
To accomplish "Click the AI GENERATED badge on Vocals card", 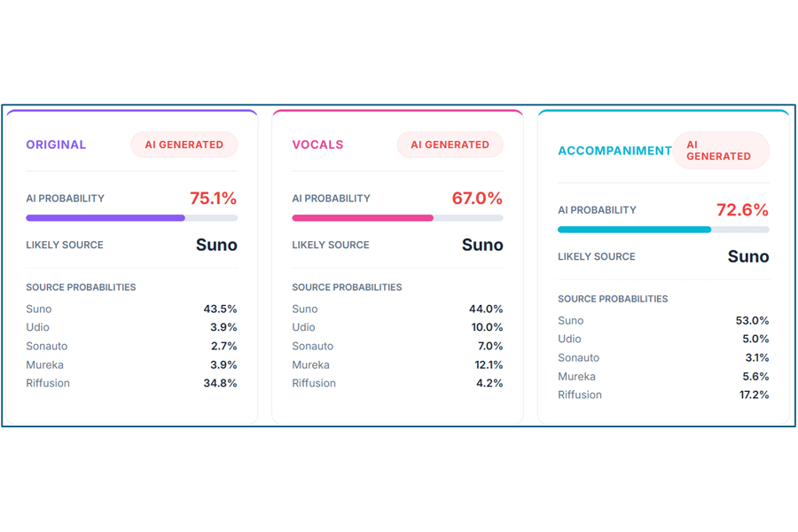I will click(x=450, y=145).
